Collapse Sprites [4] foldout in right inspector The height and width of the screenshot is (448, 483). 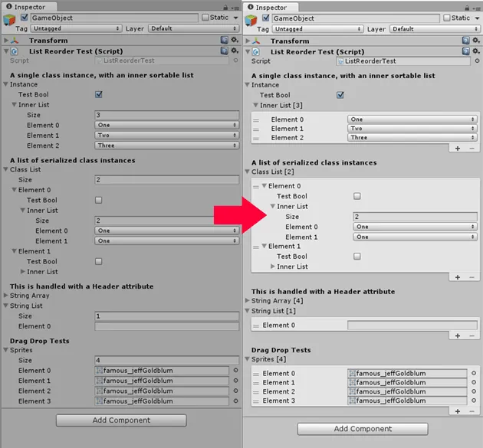(x=248, y=359)
